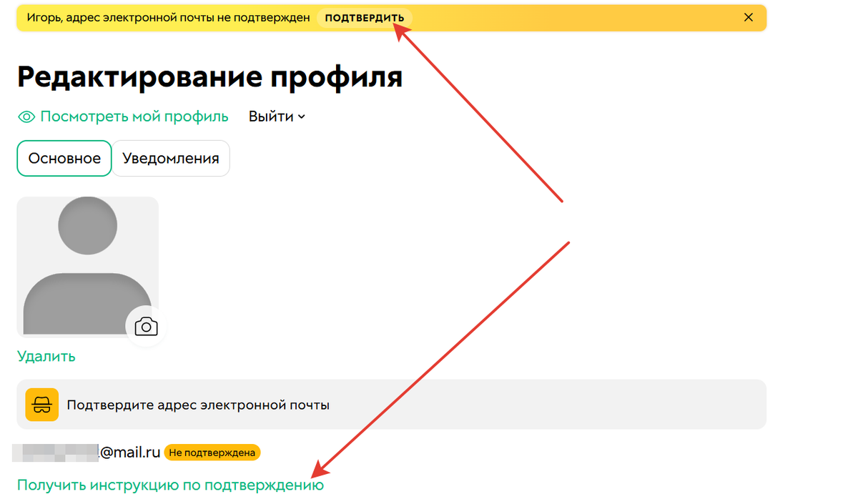Dismiss the email confirmation notification with the X
This screenshot has width=858, height=504.
pos(749,17)
